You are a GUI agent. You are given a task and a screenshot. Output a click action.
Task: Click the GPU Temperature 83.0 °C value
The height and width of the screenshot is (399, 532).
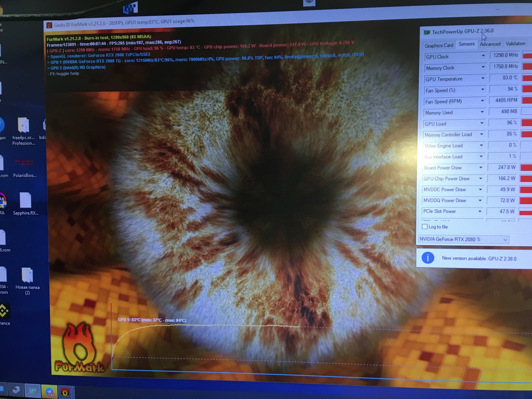click(505, 78)
